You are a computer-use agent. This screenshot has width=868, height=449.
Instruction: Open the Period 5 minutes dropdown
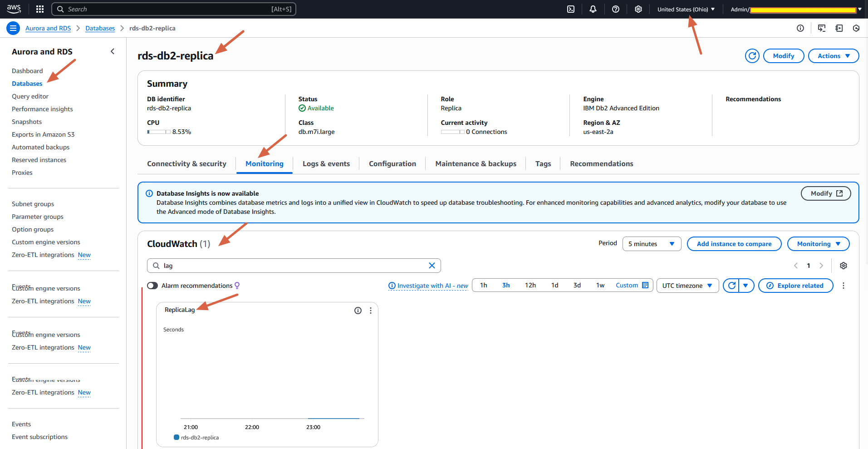pyautogui.click(x=652, y=244)
